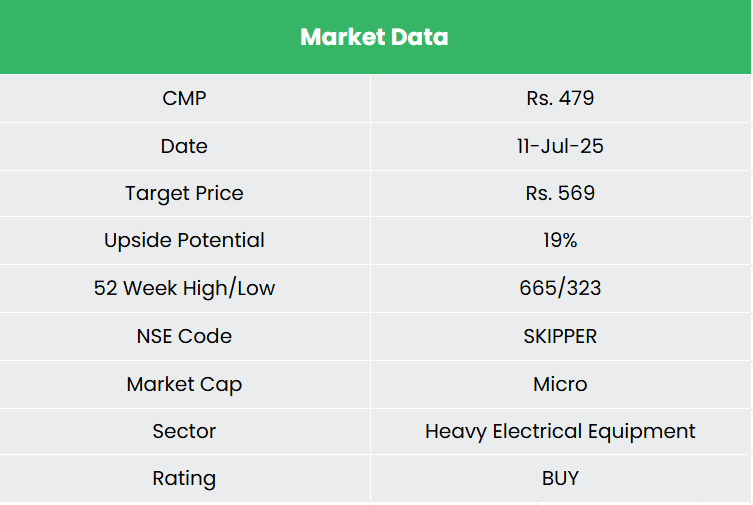Select the CMP label cell
753x505 pixels.
tap(184, 98)
